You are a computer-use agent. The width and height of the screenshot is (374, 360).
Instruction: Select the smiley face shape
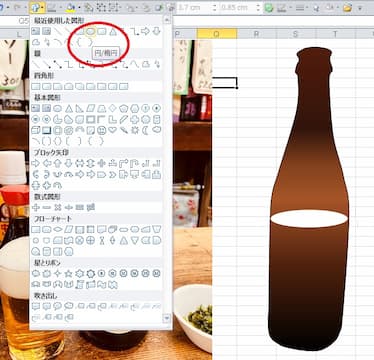pyautogui.click(x=102, y=130)
